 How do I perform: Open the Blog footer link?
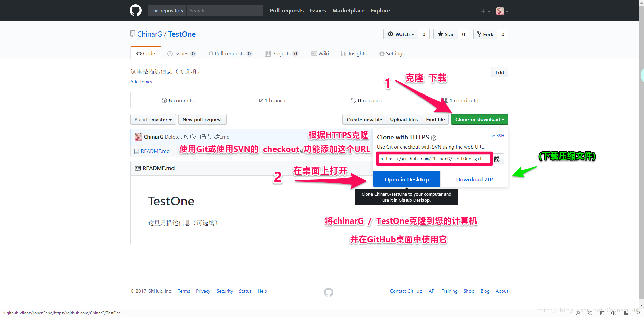pos(485,291)
